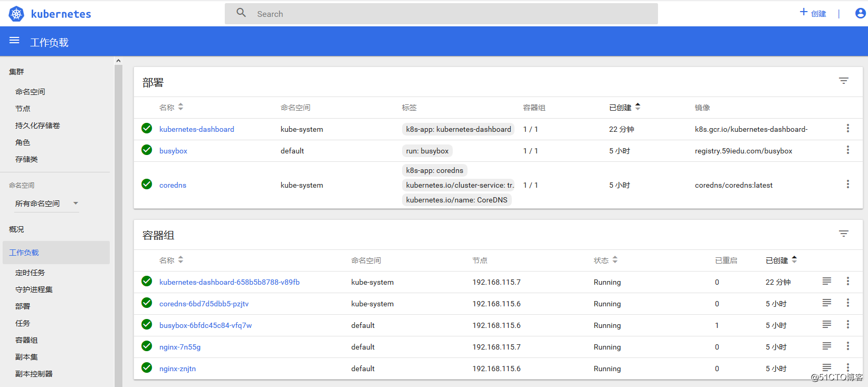Open 角色 in the sidebar
Viewport: 868px width, 387px height.
(x=23, y=142)
